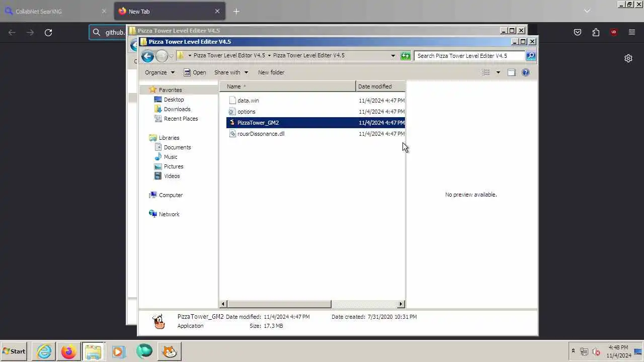
Task: Open the Share with menu
Action: 231,72
